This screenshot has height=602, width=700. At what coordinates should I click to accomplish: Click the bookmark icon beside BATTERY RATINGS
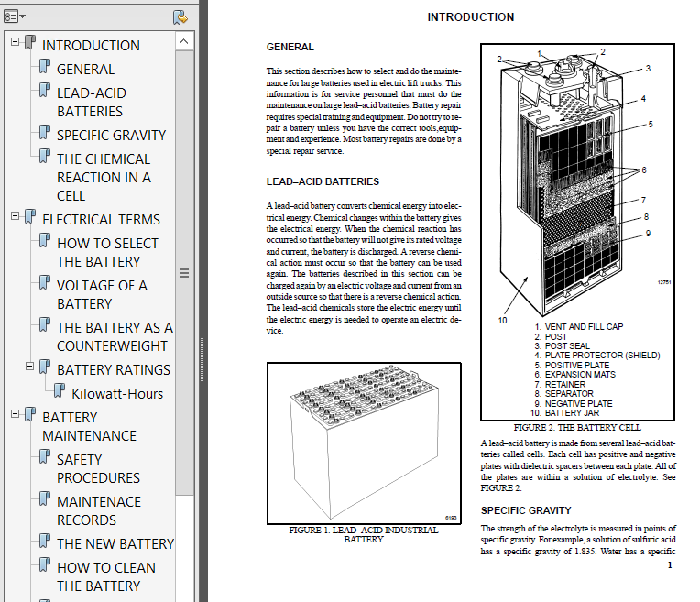click(45, 367)
